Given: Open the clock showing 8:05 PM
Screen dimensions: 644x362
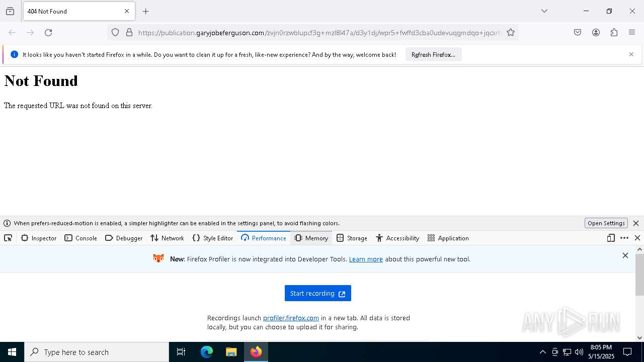Looking at the screenshot, I should click(601, 352).
